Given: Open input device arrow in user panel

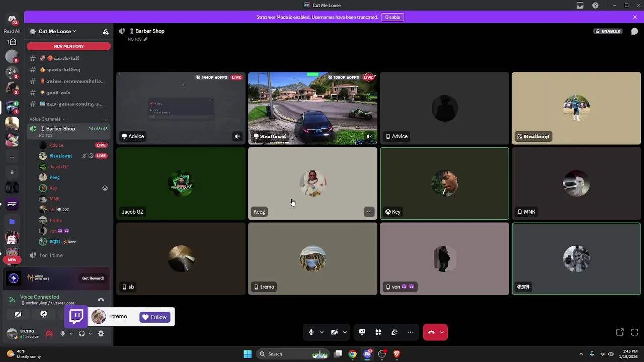Looking at the screenshot, I should [71, 334].
